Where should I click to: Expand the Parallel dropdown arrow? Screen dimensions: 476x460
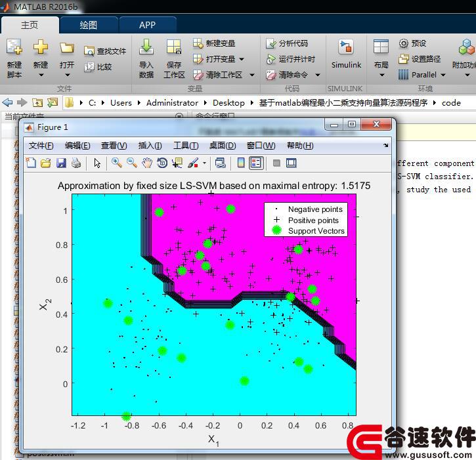pyautogui.click(x=443, y=75)
